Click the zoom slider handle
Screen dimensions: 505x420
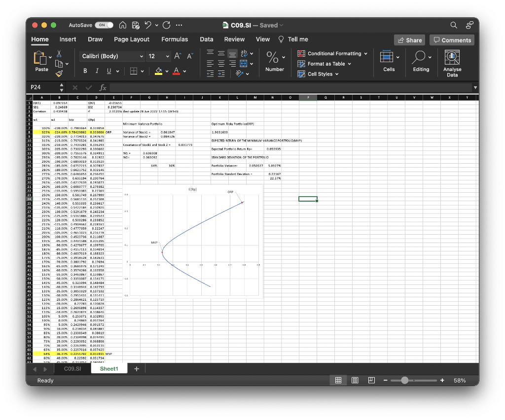pos(405,381)
